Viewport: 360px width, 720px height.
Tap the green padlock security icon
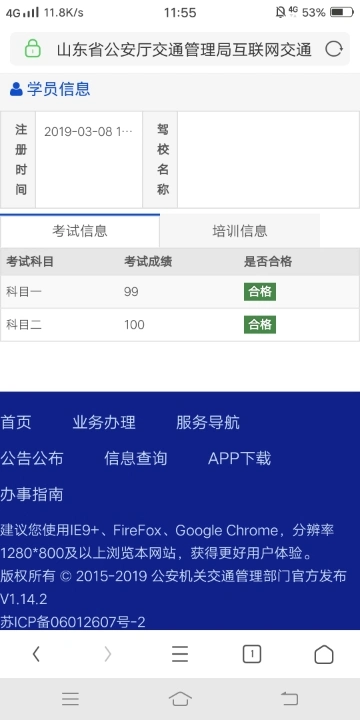[x=33, y=49]
